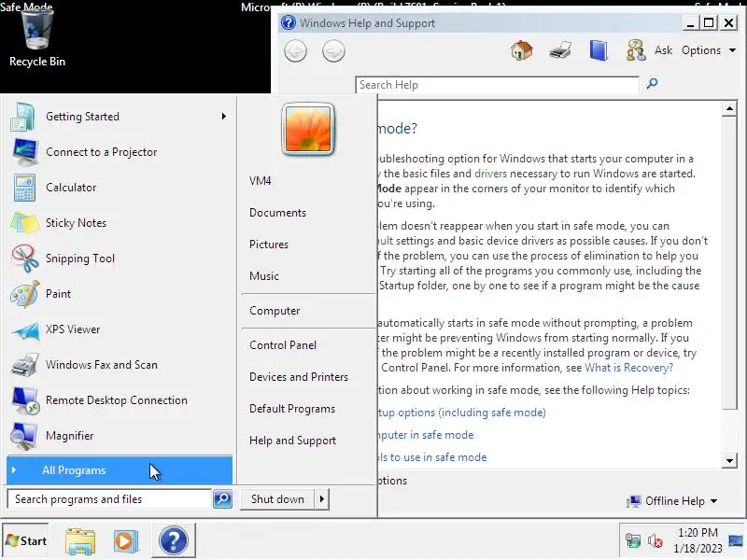Screen dimensions: 747x560
Task: Click the Print icon in Help
Action: pyautogui.click(x=560, y=50)
